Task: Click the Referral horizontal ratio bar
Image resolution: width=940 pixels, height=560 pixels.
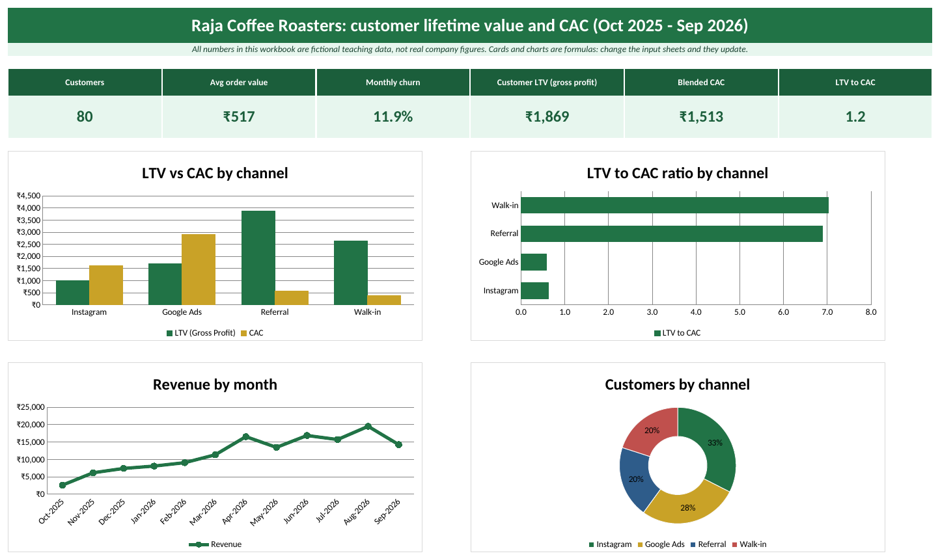Action: click(x=672, y=233)
